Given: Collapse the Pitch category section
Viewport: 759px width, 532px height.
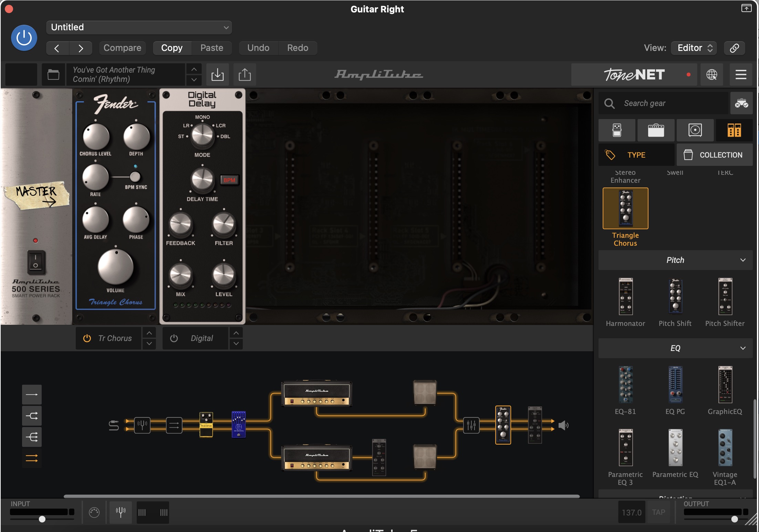Looking at the screenshot, I should pos(675,260).
